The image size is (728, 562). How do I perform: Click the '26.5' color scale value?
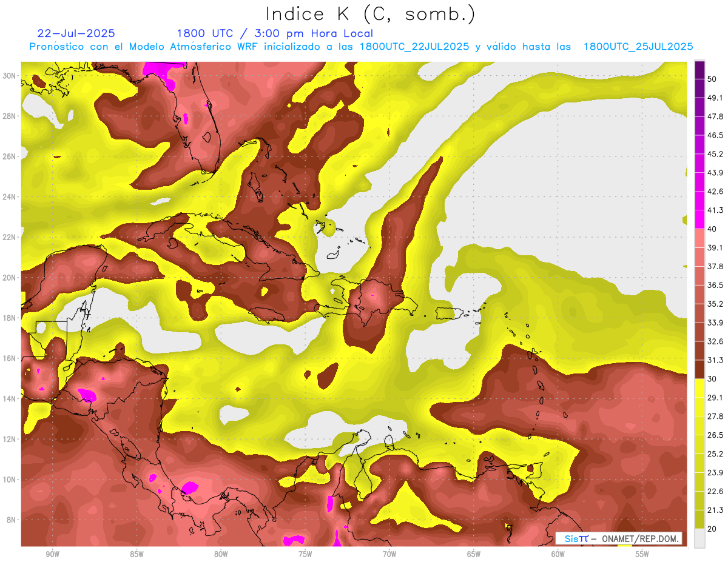point(715,435)
